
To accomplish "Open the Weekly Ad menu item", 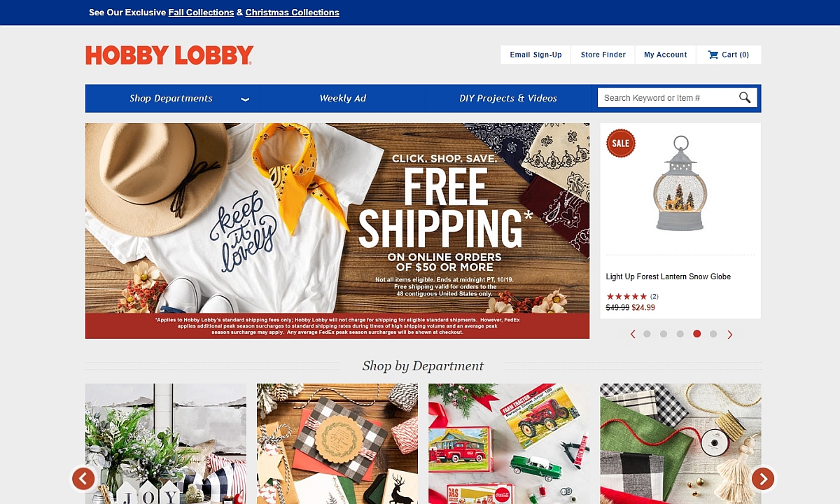I will click(x=343, y=99).
